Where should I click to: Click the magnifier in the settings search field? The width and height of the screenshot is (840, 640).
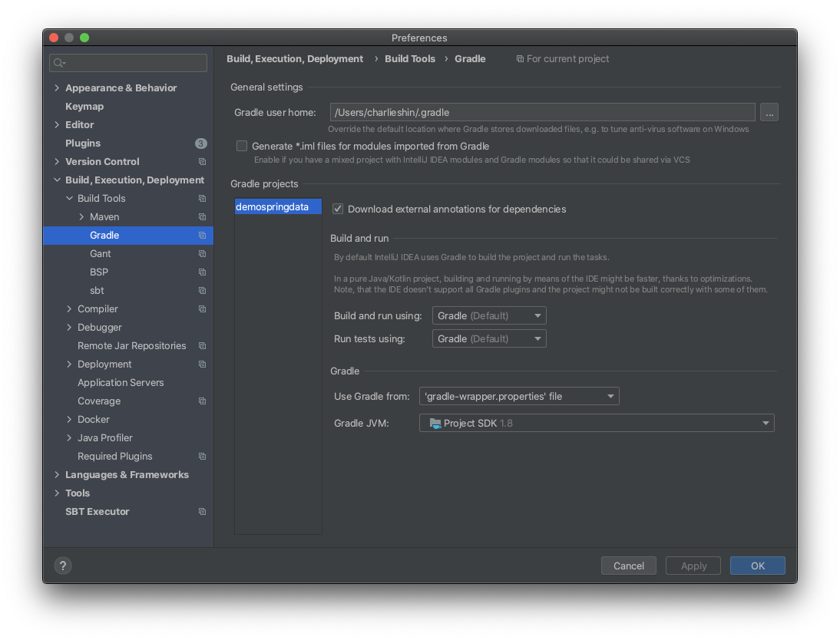point(59,63)
